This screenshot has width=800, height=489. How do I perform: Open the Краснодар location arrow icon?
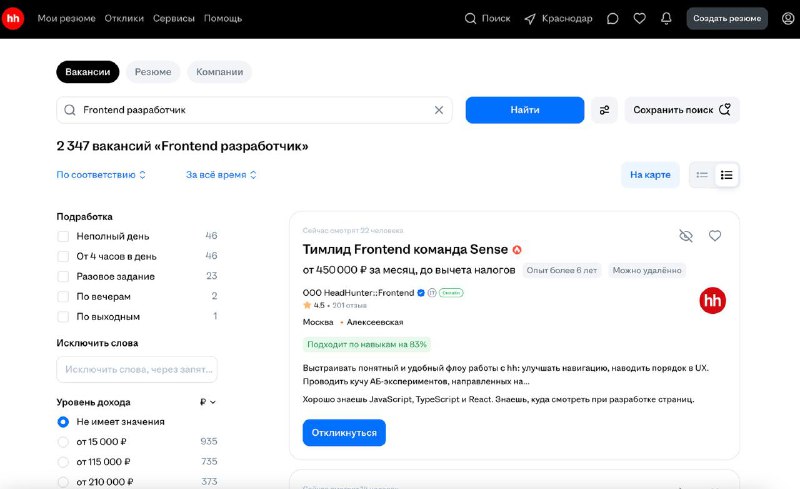pos(530,19)
